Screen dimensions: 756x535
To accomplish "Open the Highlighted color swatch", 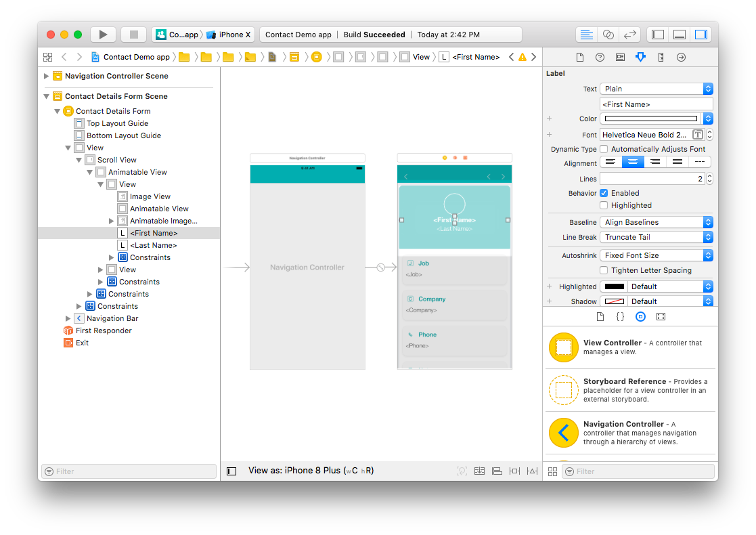I will coord(615,286).
